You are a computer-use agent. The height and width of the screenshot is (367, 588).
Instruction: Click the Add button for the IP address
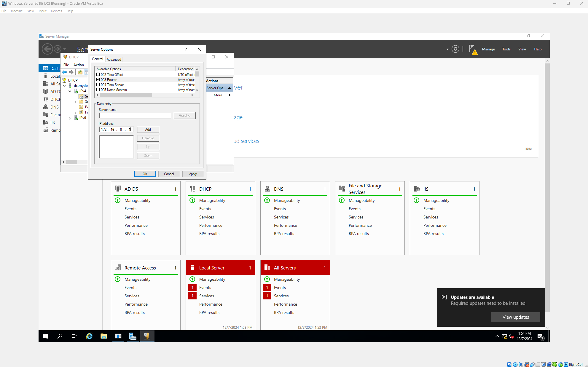(148, 130)
